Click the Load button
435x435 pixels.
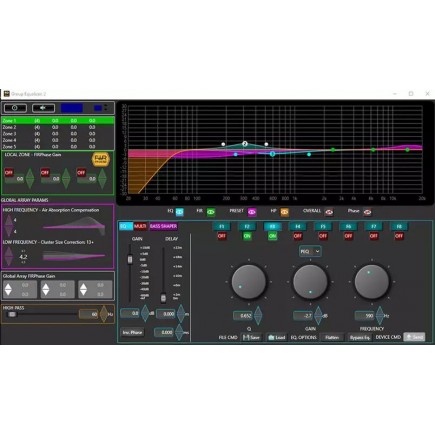click(277, 337)
